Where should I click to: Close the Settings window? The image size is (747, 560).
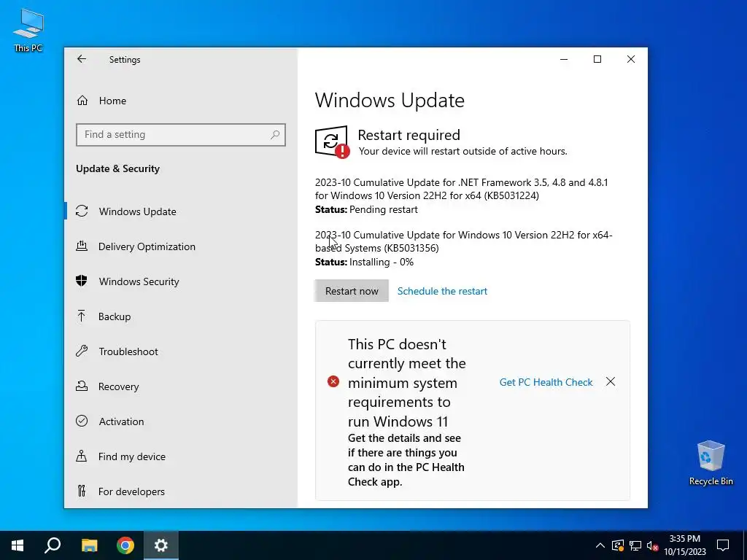click(631, 59)
